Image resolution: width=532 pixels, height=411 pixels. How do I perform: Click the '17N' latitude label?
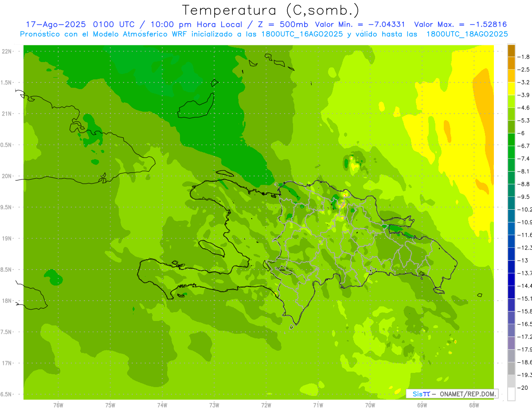click(6, 363)
